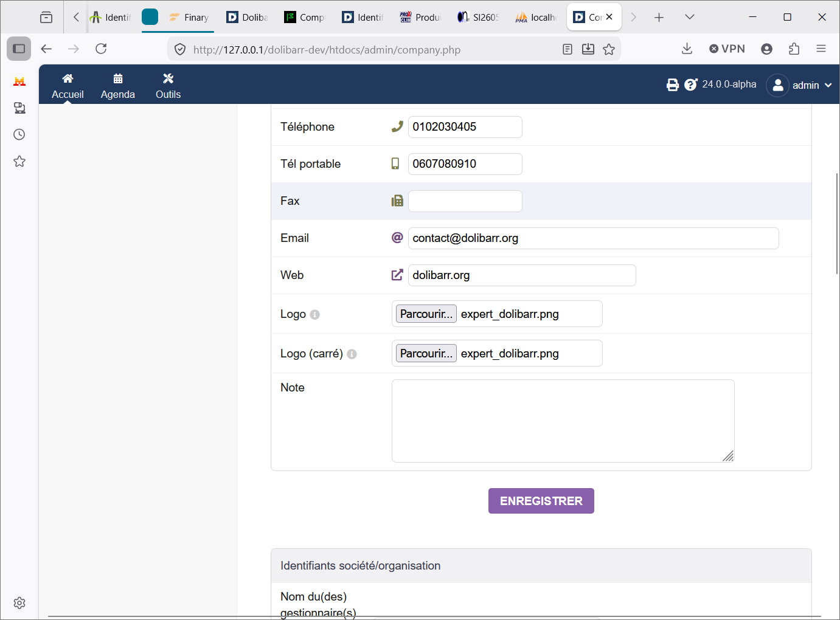
Task: Click the Web external link icon
Action: [x=397, y=275]
